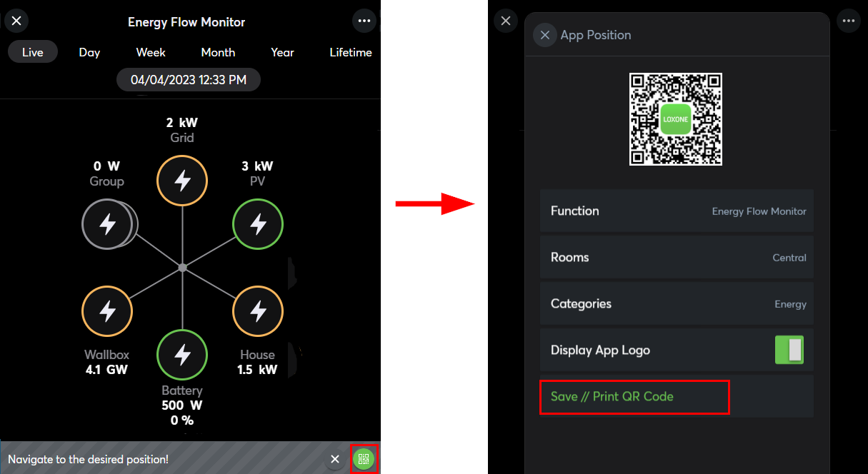Click the Wallbox node icon
The image size is (868, 474).
click(107, 311)
